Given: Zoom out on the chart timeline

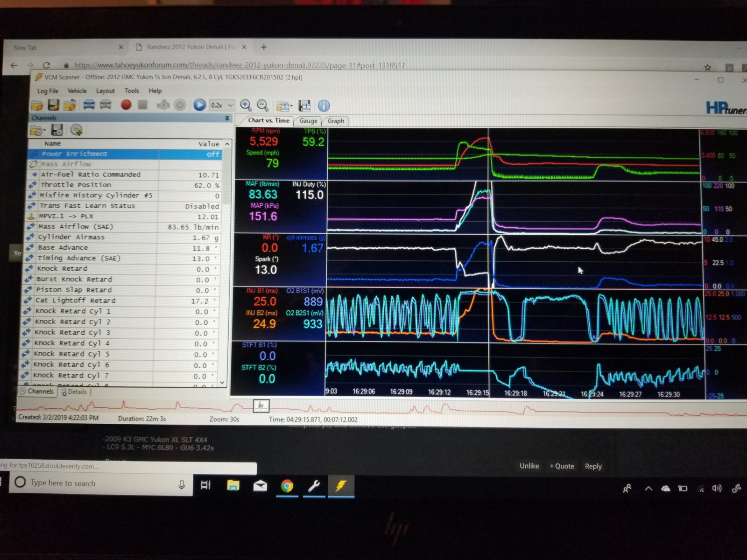Looking at the screenshot, I should (263, 105).
